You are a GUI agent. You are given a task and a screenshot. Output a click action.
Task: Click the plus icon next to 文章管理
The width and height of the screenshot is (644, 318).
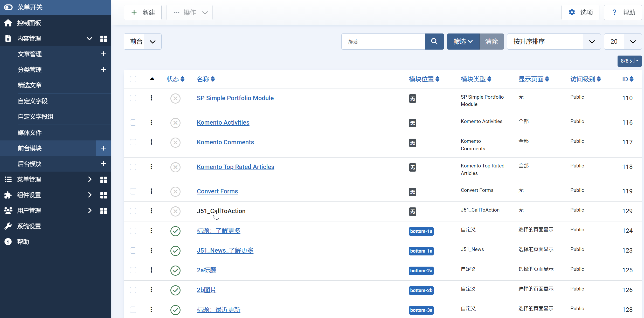[103, 54]
